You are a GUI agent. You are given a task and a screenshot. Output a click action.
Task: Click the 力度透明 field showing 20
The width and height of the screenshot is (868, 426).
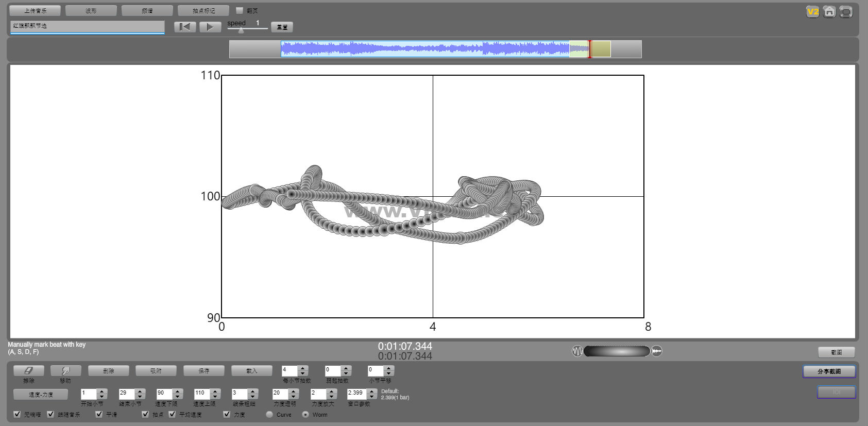click(x=280, y=394)
